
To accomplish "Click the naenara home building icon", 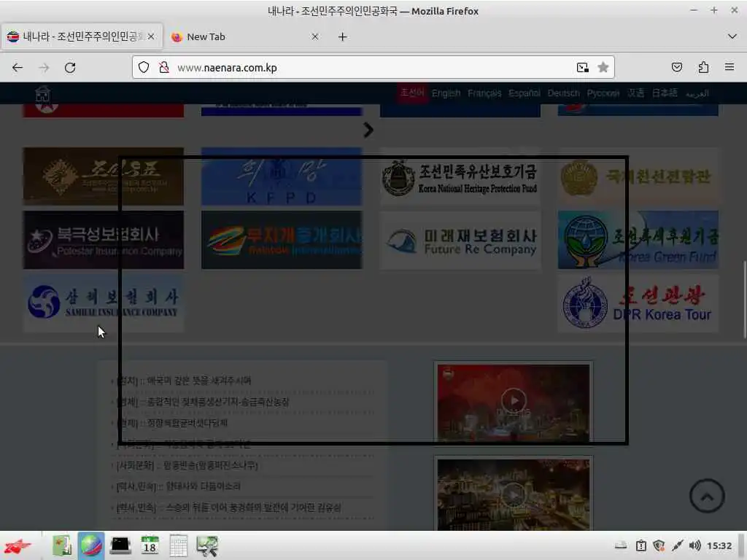I will [x=42, y=93].
